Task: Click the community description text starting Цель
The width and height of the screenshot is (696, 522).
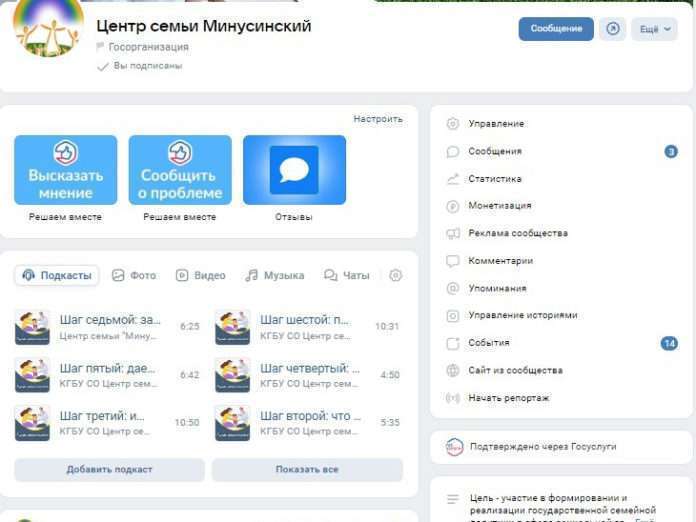Action: (x=563, y=508)
